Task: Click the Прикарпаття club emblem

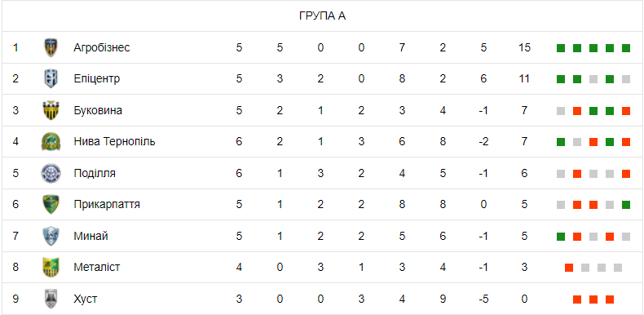Action: coord(51,204)
